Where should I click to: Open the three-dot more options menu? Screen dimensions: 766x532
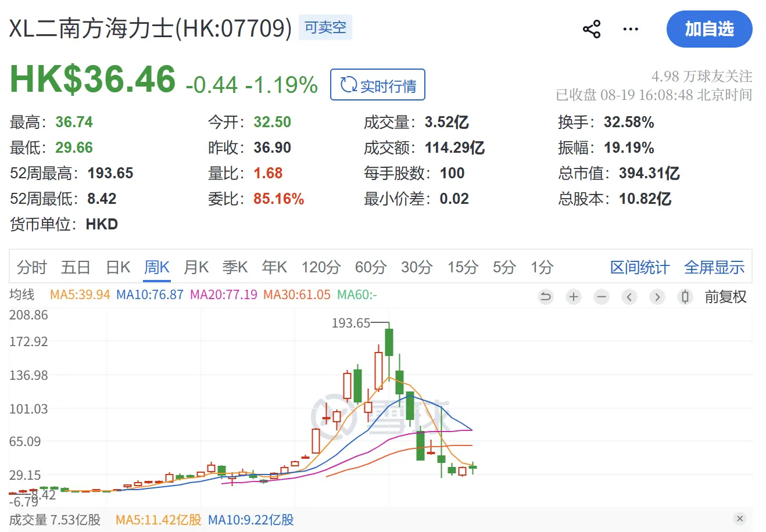631,29
